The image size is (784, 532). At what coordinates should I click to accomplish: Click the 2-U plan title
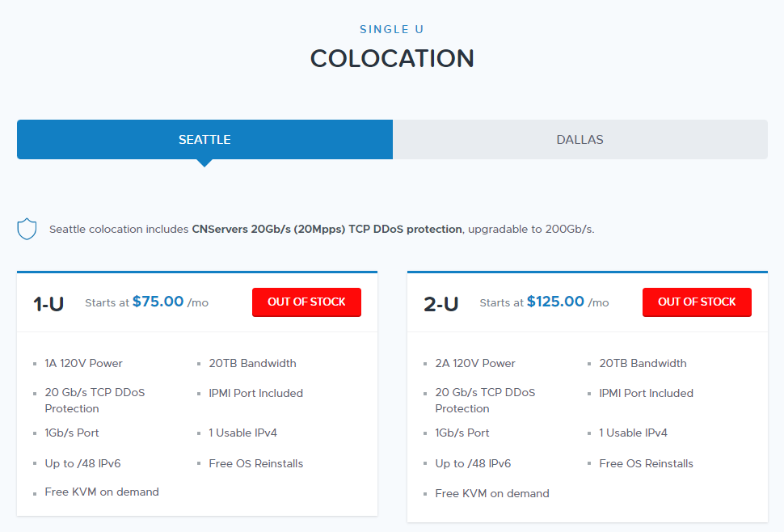coord(440,304)
